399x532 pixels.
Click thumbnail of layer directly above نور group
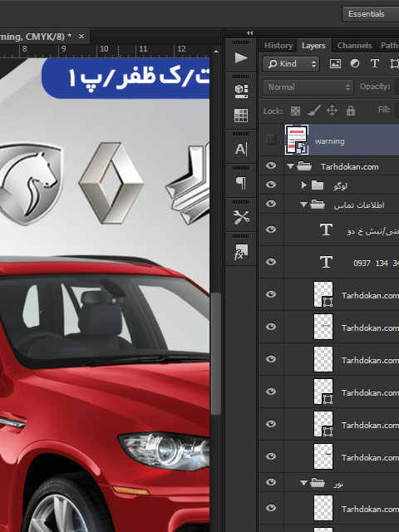[323, 456]
